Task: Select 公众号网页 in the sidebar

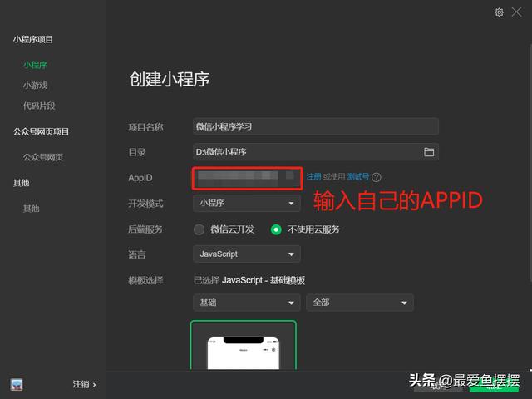Action: coord(43,157)
